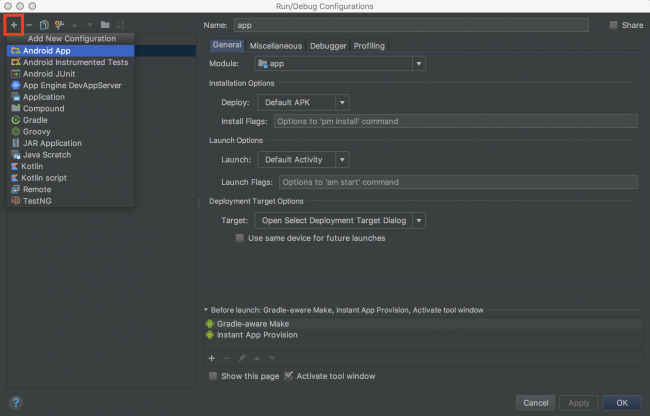The height and width of the screenshot is (416, 650).
Task: Switch to the Debugger tab
Action: click(x=328, y=45)
